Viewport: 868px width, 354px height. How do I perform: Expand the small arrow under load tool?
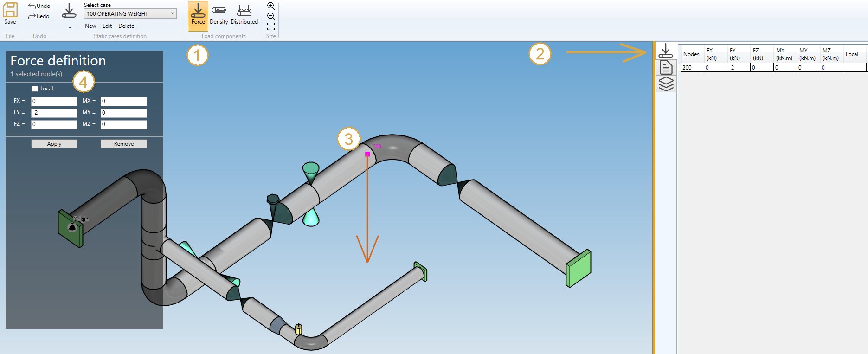point(70,27)
